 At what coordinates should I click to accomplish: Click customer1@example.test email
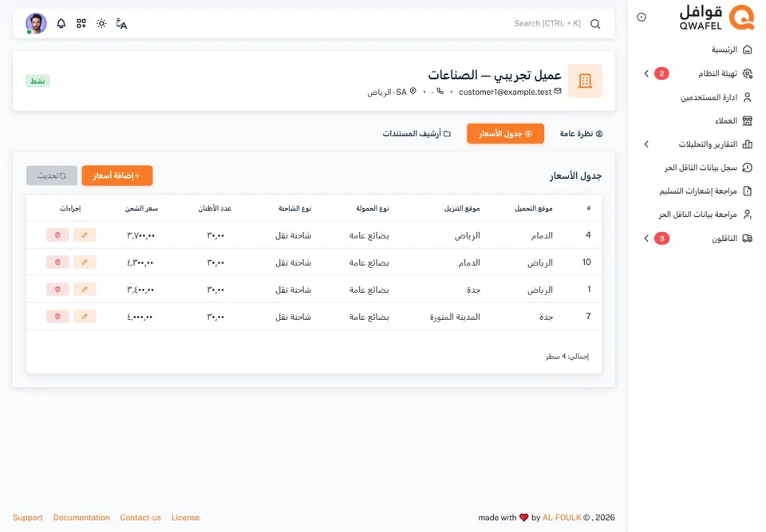coord(505,92)
